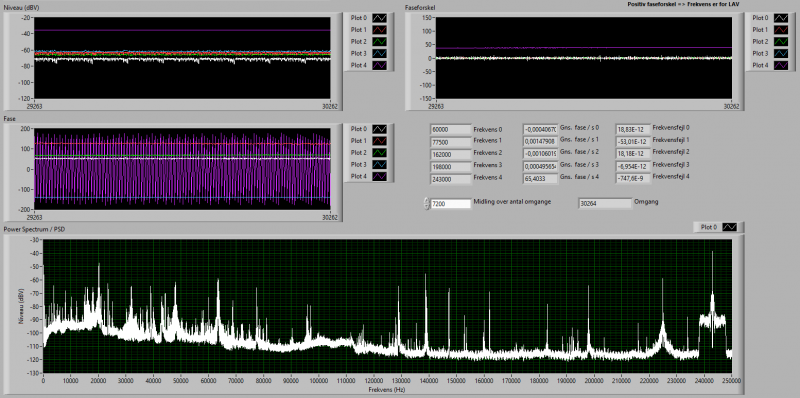The height and width of the screenshot is (398, 800).
Task: Select the Frekvens 3 field 198000
Action: click(451, 166)
